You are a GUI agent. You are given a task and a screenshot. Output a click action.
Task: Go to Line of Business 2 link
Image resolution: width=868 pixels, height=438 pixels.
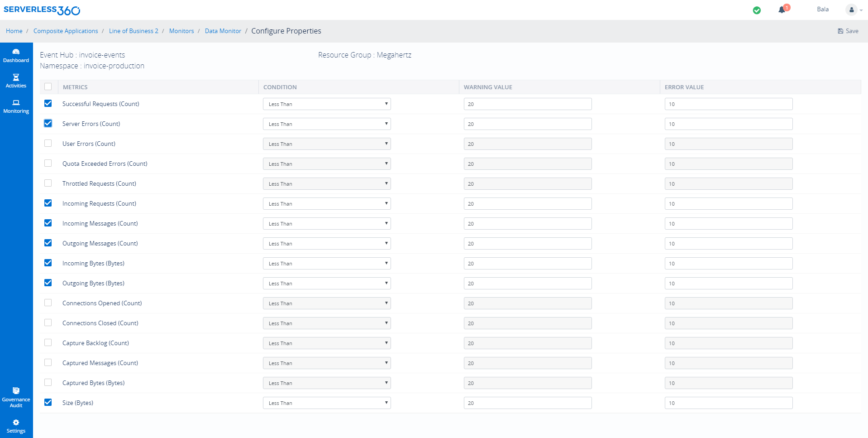point(134,31)
